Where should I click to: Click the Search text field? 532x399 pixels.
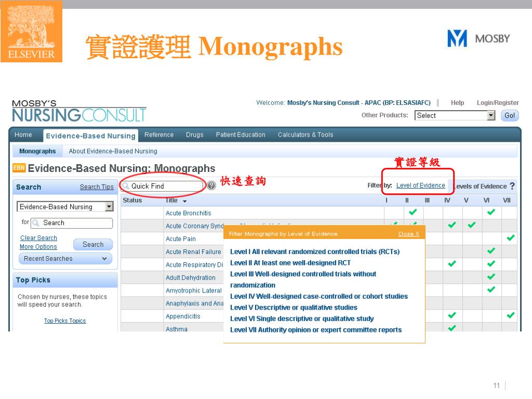(x=72, y=223)
